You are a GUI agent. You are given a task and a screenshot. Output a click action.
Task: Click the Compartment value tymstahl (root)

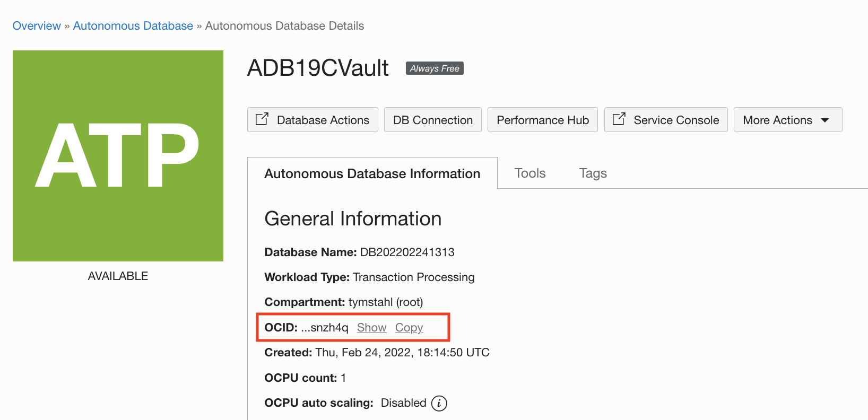[385, 302]
